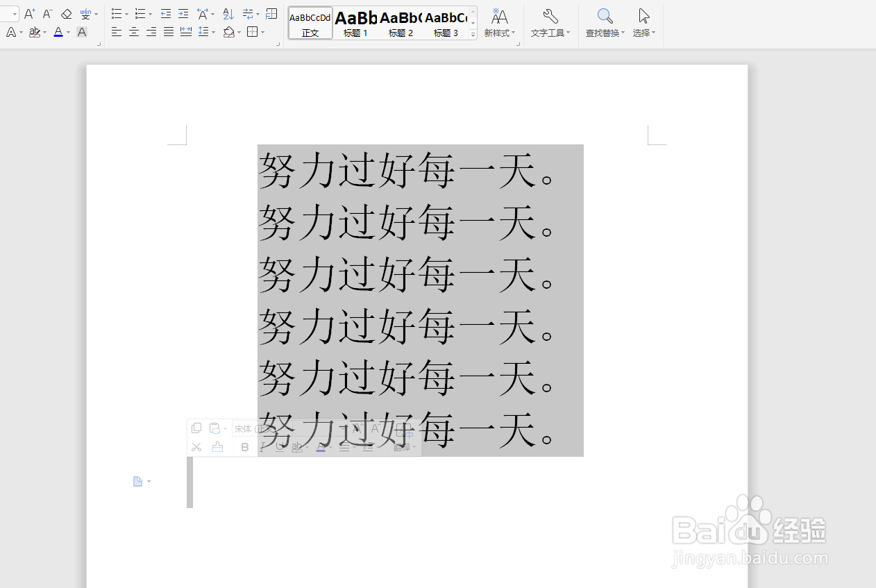This screenshot has width=876, height=588.
Task: Open the bullet list style dropdown arrow
Action: tap(126, 14)
